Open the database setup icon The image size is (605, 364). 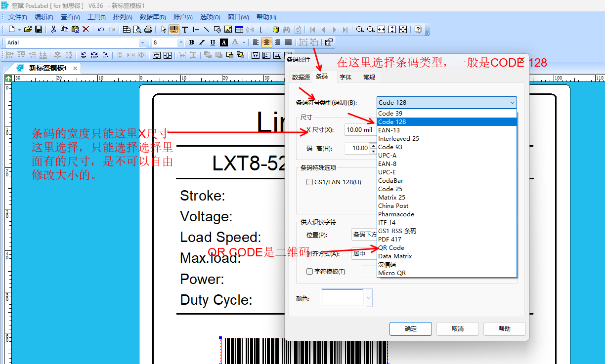click(x=276, y=30)
